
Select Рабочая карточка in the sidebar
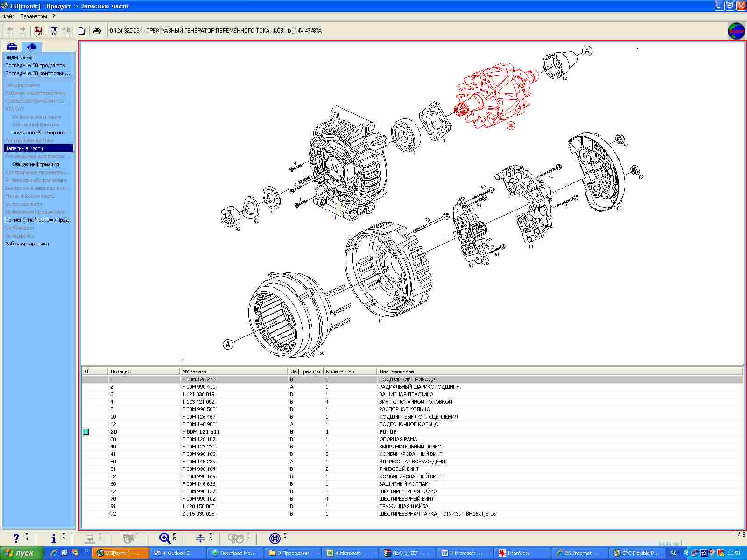pyautogui.click(x=27, y=244)
